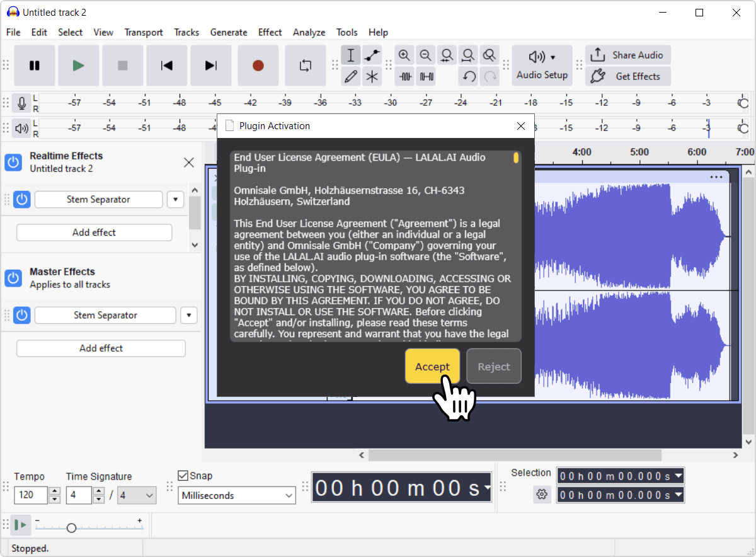Viewport: 756px width, 557px height.
Task: Click the playback speed slider handle
Action: pos(71,528)
